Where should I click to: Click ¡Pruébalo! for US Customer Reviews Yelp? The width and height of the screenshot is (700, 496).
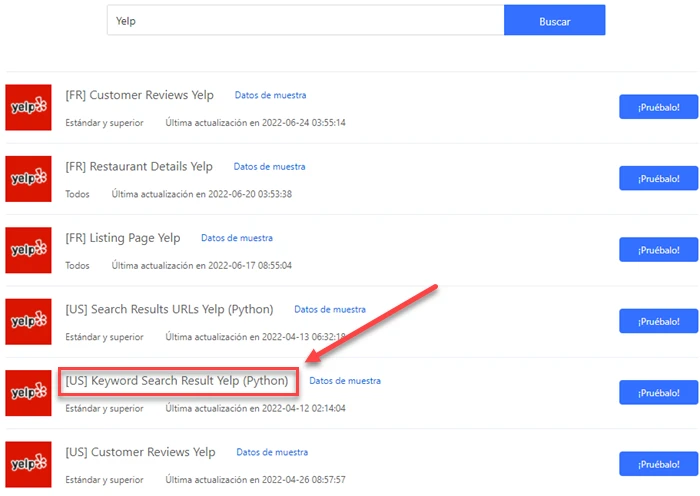tap(658, 464)
